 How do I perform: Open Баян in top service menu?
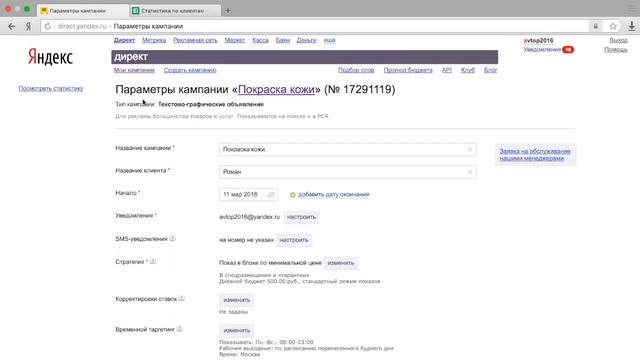(282, 40)
